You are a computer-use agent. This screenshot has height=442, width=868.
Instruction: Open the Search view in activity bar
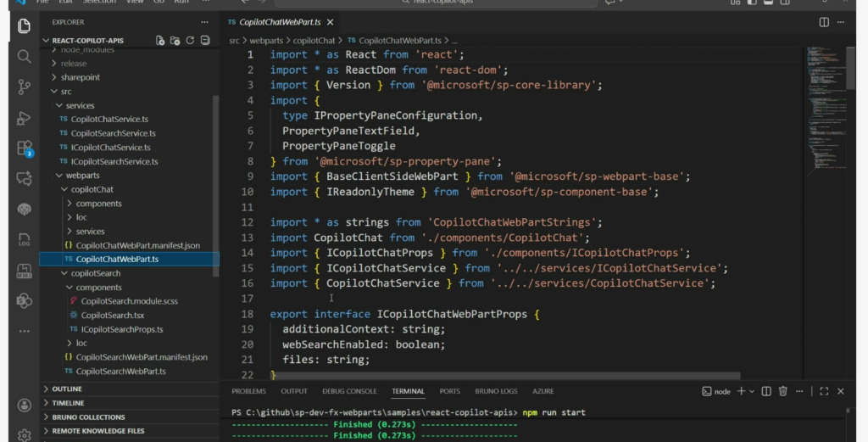click(24, 57)
